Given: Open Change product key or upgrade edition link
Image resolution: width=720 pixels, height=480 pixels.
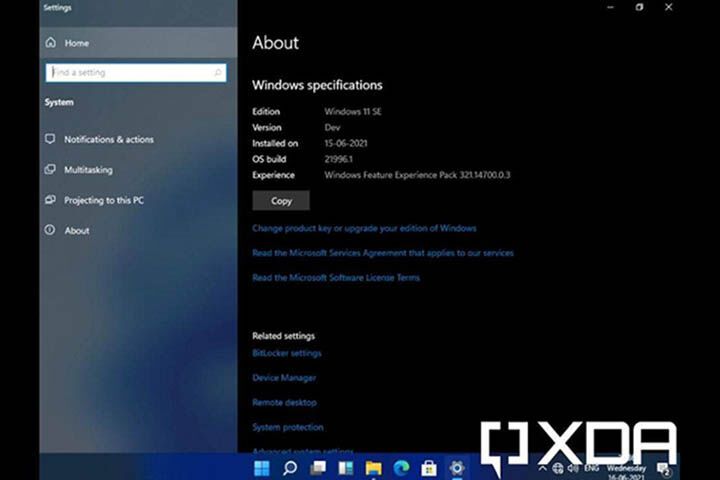Looking at the screenshot, I should (x=364, y=228).
